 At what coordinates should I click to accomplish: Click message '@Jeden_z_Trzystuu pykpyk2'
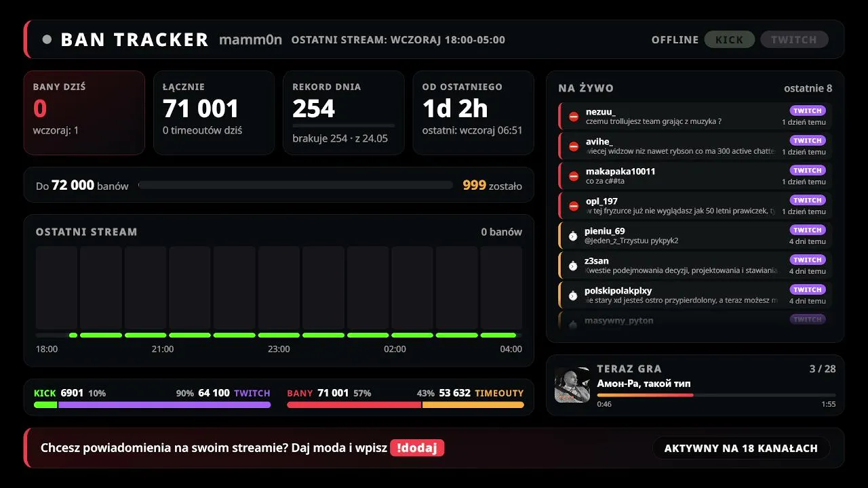coord(632,241)
